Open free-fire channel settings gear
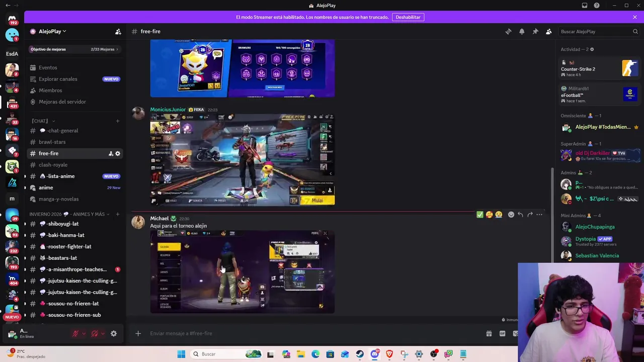The image size is (644, 362). (118, 153)
